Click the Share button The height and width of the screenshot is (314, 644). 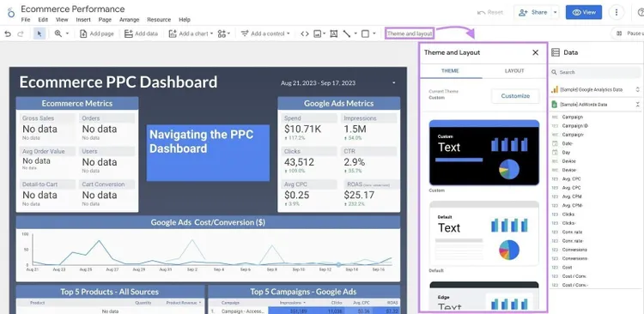pyautogui.click(x=532, y=12)
